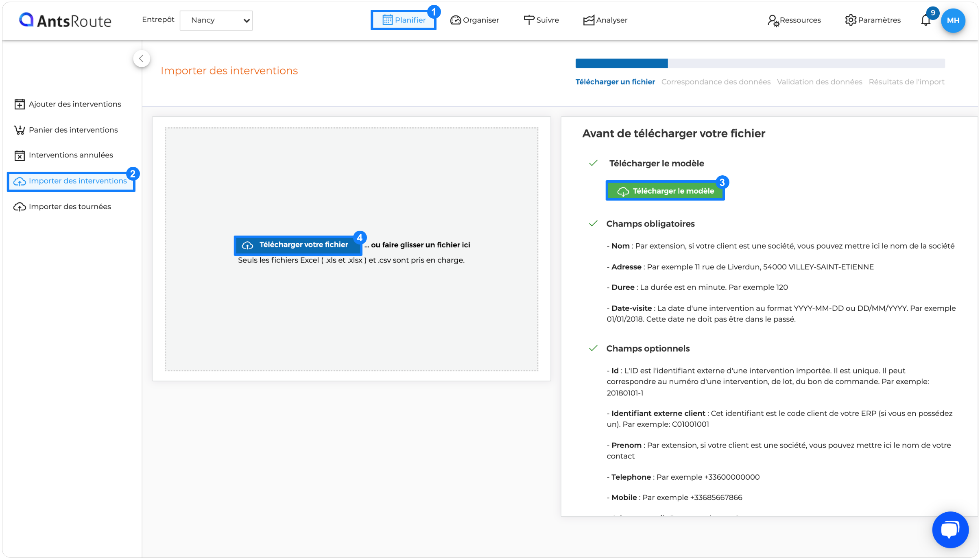Click the Importer des interventions cloud icon
The height and width of the screenshot is (559, 980).
[20, 181]
